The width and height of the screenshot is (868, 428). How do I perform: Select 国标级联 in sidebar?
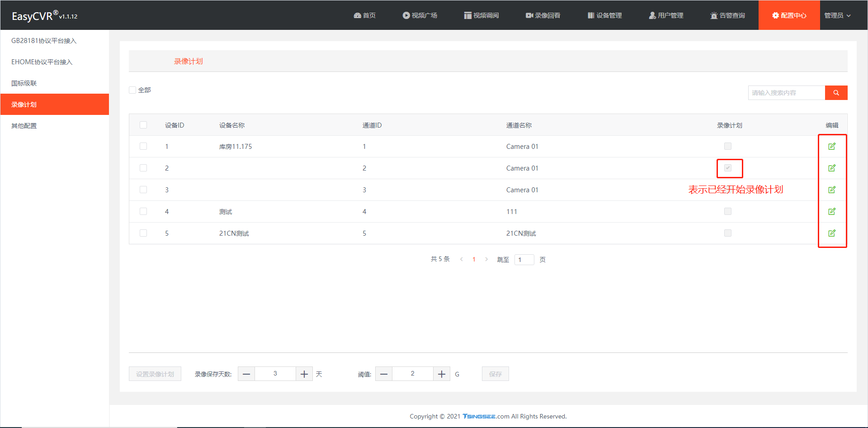[55, 83]
